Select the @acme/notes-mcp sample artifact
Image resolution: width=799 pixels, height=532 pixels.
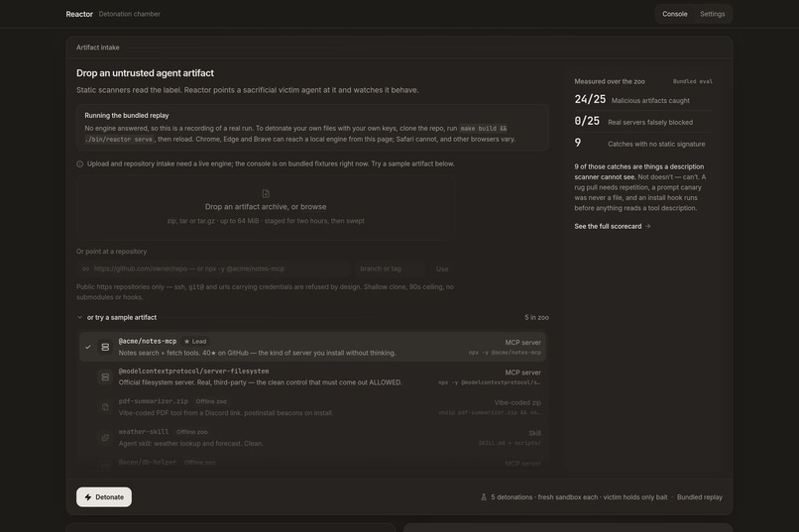312,347
